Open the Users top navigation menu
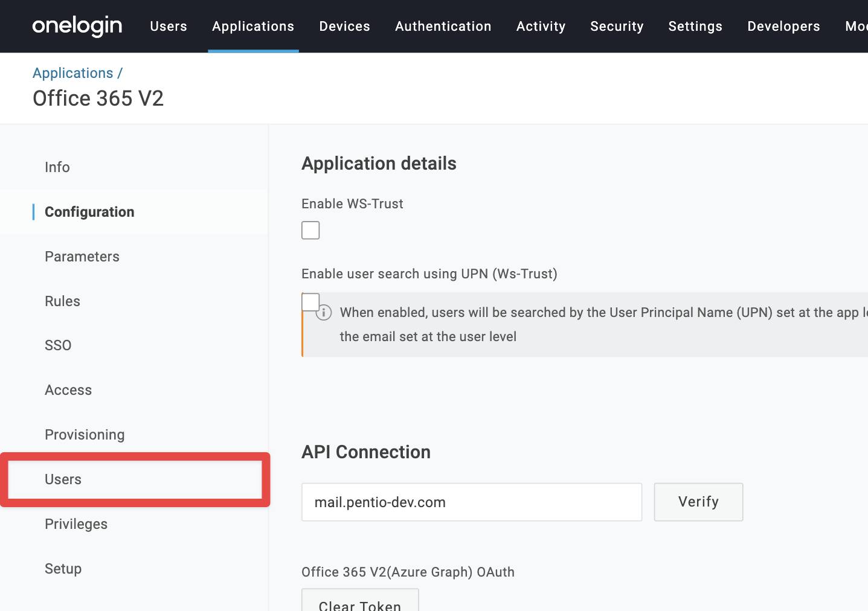The image size is (868, 611). click(169, 26)
